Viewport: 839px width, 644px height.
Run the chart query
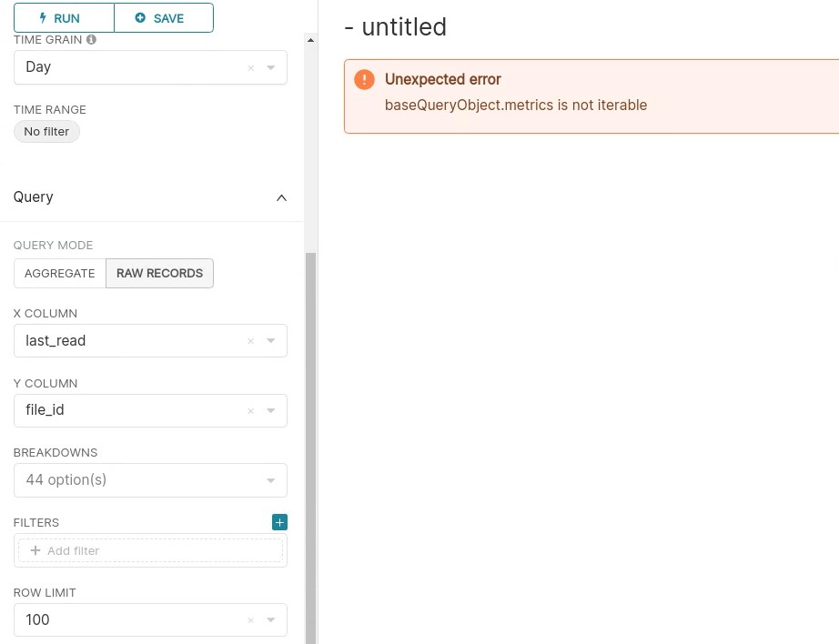(x=58, y=17)
